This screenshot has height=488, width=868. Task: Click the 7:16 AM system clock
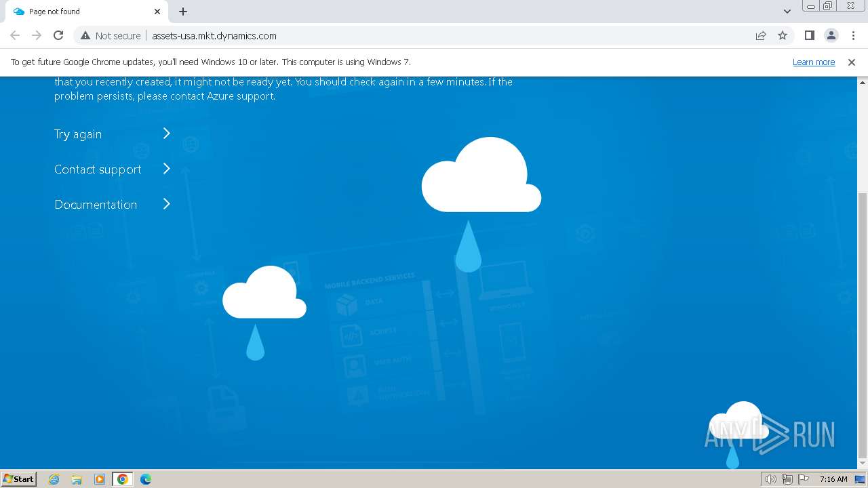(x=833, y=479)
